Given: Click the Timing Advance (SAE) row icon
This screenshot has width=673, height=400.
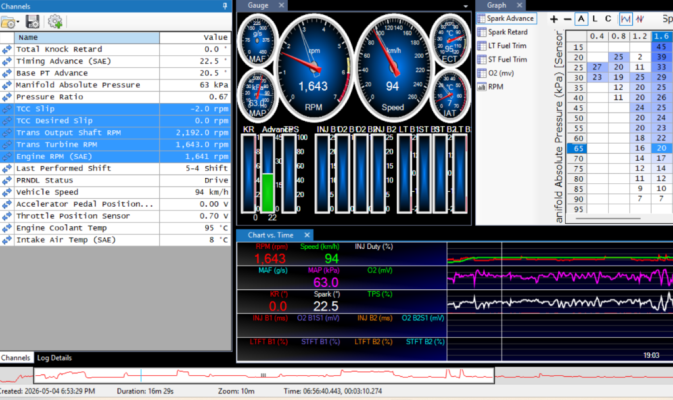Looking at the screenshot, I should 7,61.
